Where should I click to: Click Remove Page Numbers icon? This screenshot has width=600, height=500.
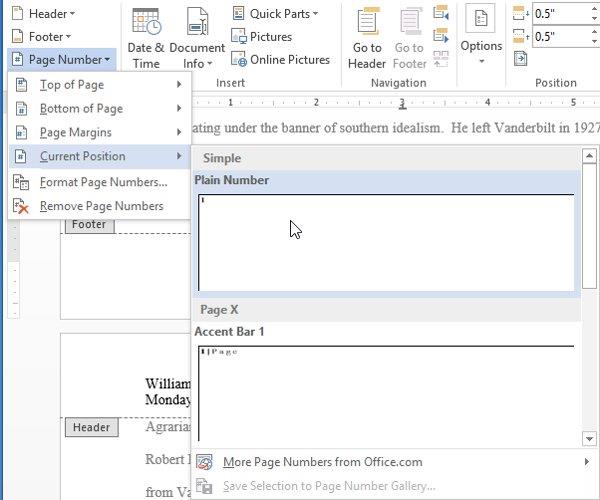(x=21, y=206)
